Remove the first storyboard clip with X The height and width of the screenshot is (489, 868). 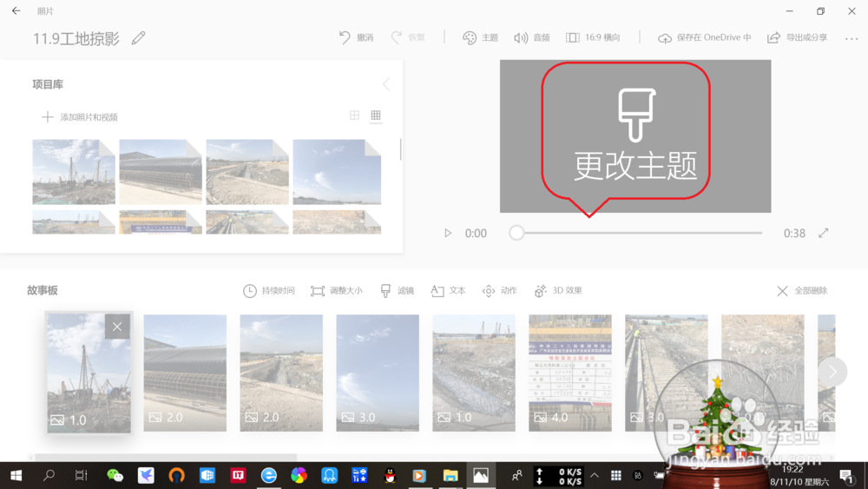coord(117,327)
